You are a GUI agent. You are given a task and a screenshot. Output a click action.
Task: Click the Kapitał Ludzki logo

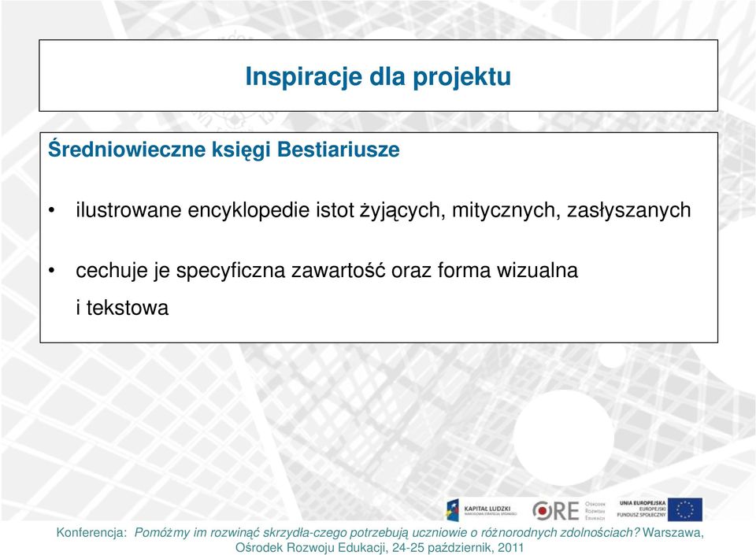click(482, 510)
